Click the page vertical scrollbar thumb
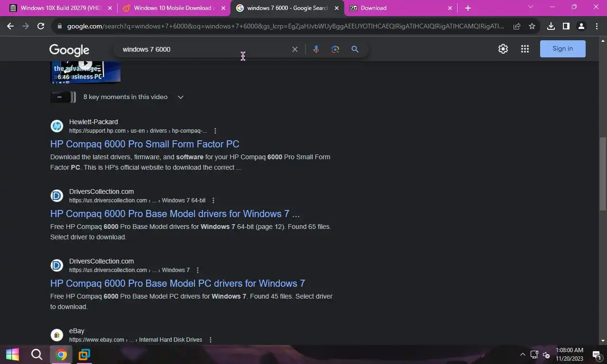The width and height of the screenshot is (607, 364). 603,174
